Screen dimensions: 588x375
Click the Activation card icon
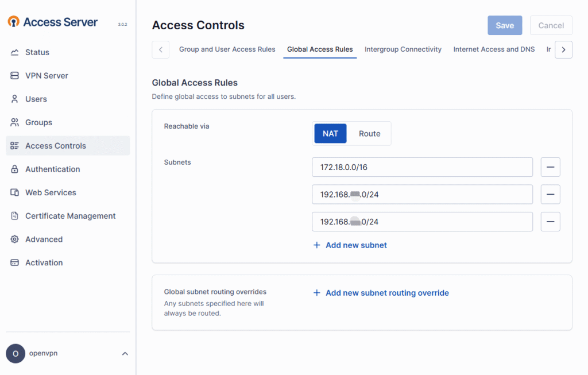click(15, 263)
